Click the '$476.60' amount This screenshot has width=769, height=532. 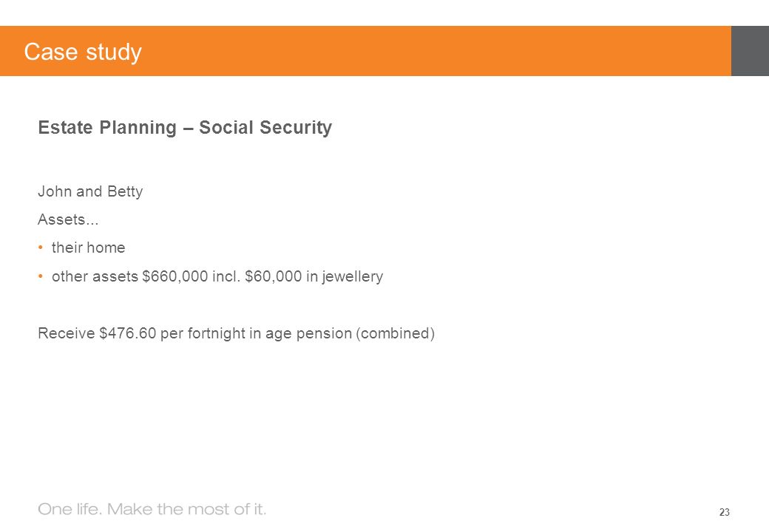tap(127, 333)
